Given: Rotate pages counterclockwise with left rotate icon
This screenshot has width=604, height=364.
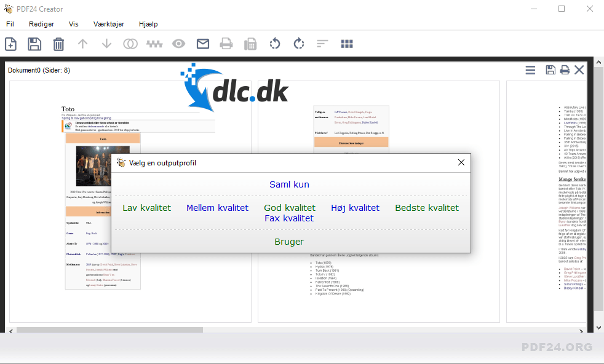Looking at the screenshot, I should 275,44.
